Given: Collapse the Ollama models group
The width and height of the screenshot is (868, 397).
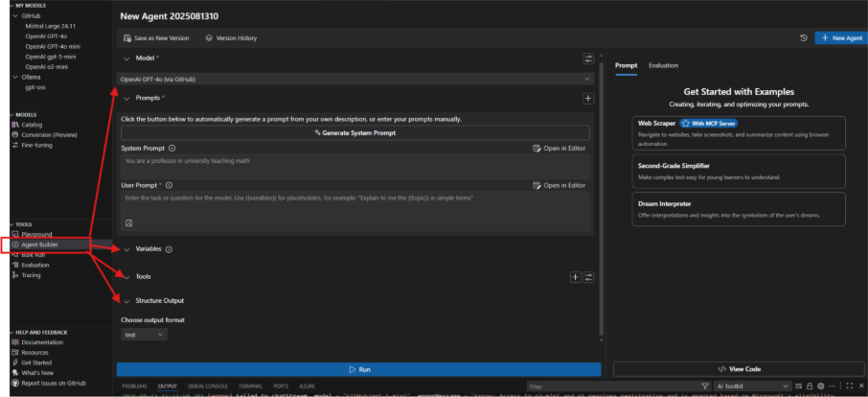Looking at the screenshot, I should tap(16, 77).
